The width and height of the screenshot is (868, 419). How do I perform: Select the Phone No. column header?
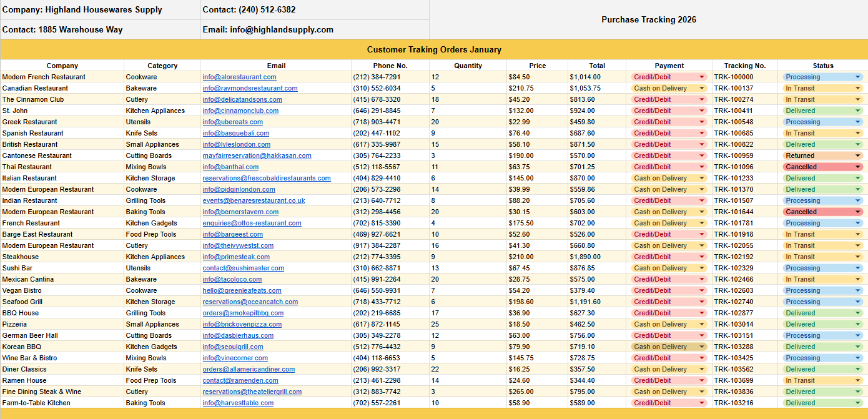(x=390, y=66)
